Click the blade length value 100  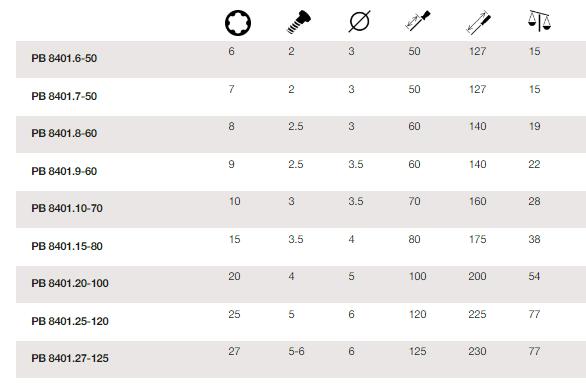pyautogui.click(x=417, y=276)
